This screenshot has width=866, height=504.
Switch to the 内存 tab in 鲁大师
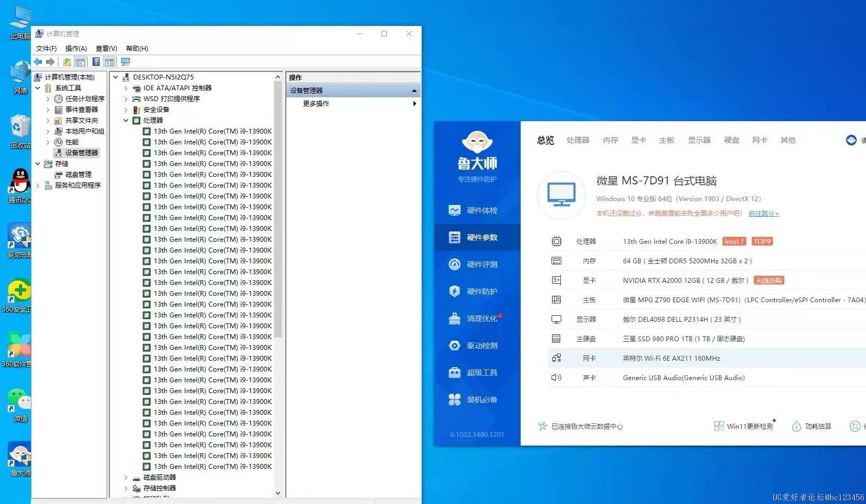[611, 140]
